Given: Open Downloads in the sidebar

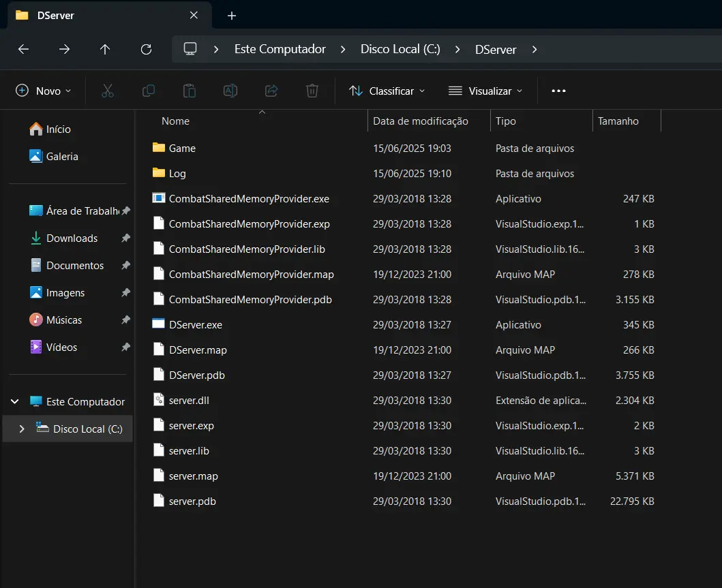Looking at the screenshot, I should pyautogui.click(x=72, y=238).
